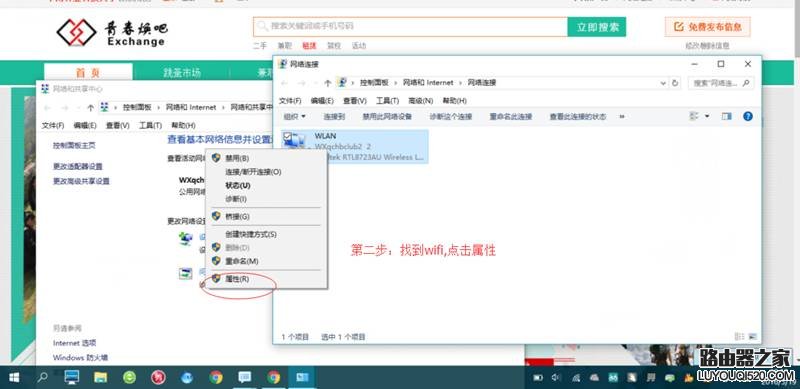The image size is (800, 389).
Task: Select the 首页 tab on the website
Action: (88, 73)
